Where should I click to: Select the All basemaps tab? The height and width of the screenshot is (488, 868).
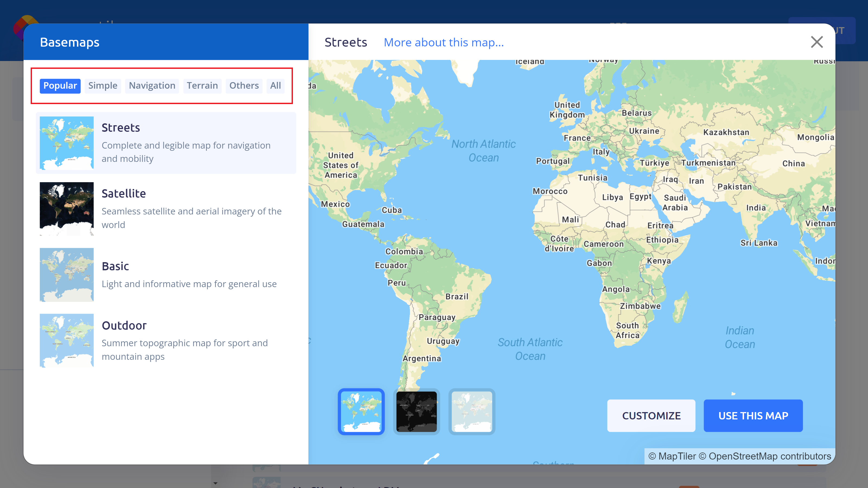coord(275,85)
